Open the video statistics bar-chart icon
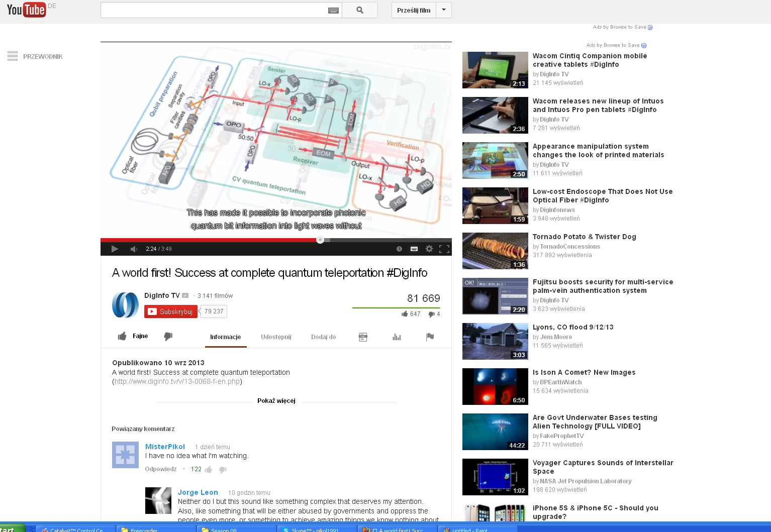771x532 pixels. click(x=397, y=337)
